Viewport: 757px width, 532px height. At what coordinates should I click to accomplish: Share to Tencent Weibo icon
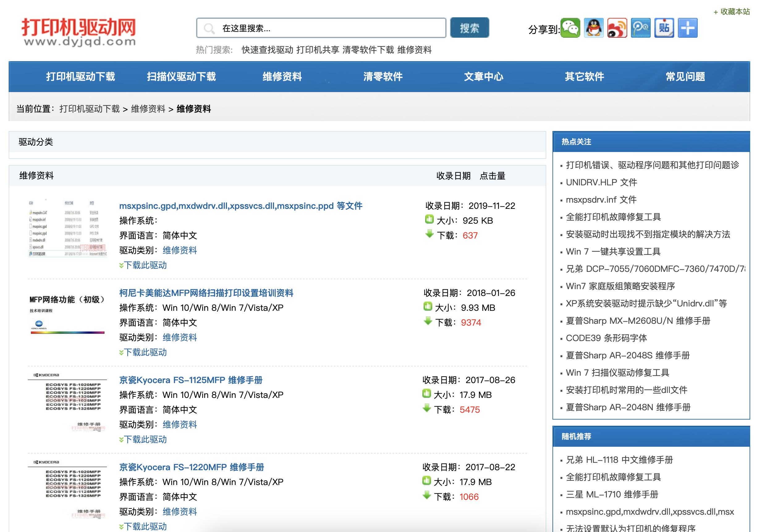[641, 28]
